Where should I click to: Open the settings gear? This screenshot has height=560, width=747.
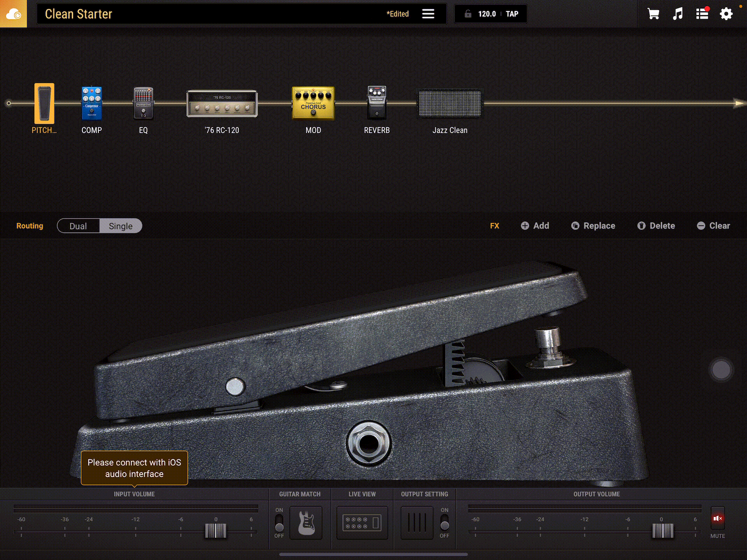[726, 14]
